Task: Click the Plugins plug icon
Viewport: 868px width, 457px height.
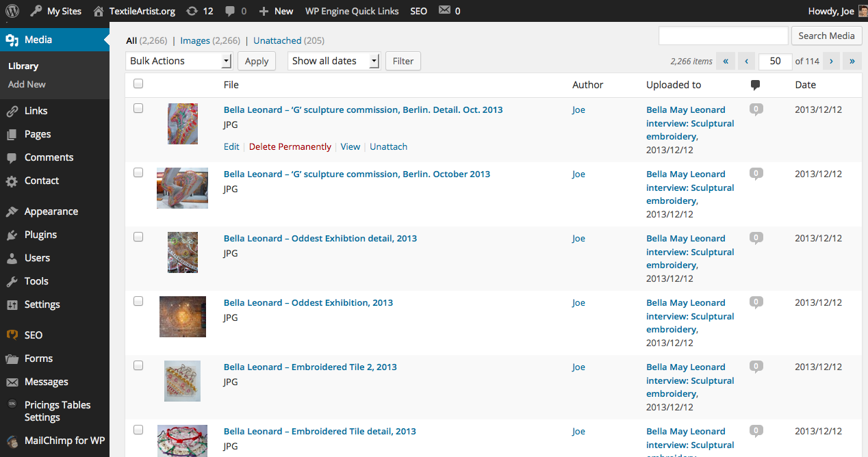Action: coord(12,235)
